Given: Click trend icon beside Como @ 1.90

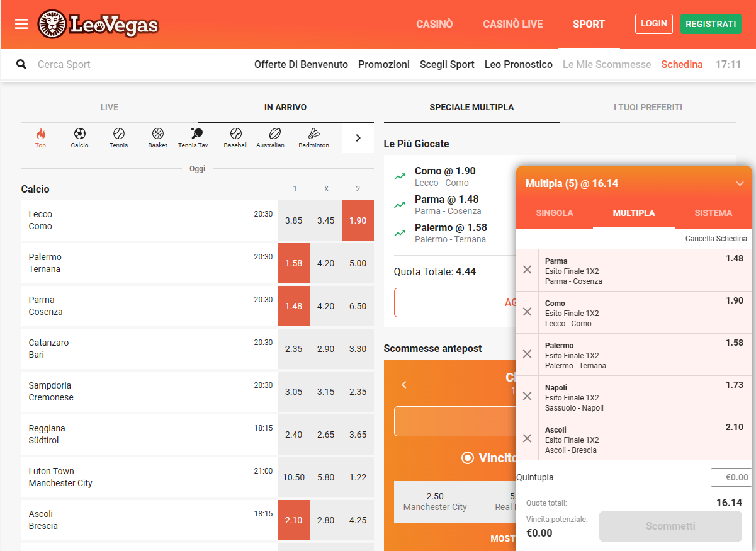Looking at the screenshot, I should point(399,176).
